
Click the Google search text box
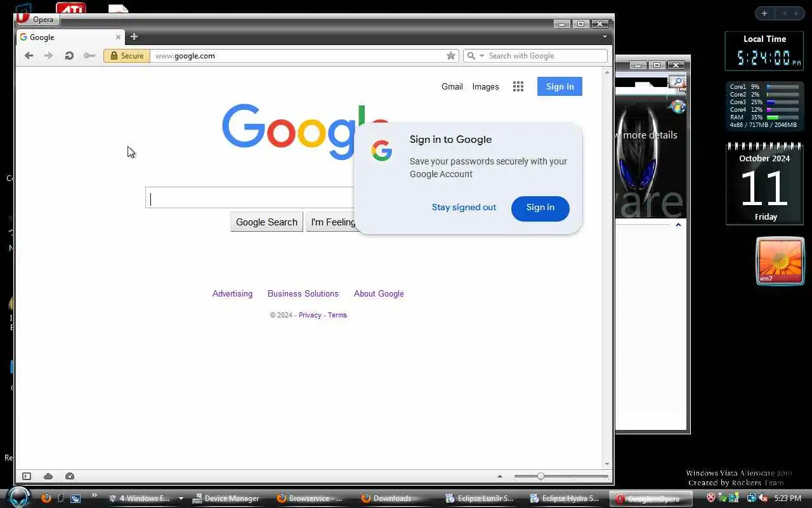[250, 198]
